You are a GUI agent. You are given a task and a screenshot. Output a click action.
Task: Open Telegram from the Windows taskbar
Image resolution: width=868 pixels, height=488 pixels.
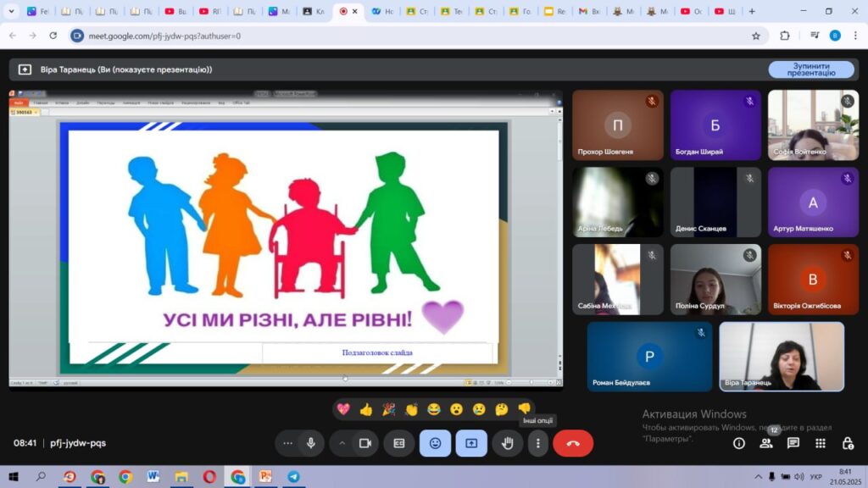click(x=293, y=477)
